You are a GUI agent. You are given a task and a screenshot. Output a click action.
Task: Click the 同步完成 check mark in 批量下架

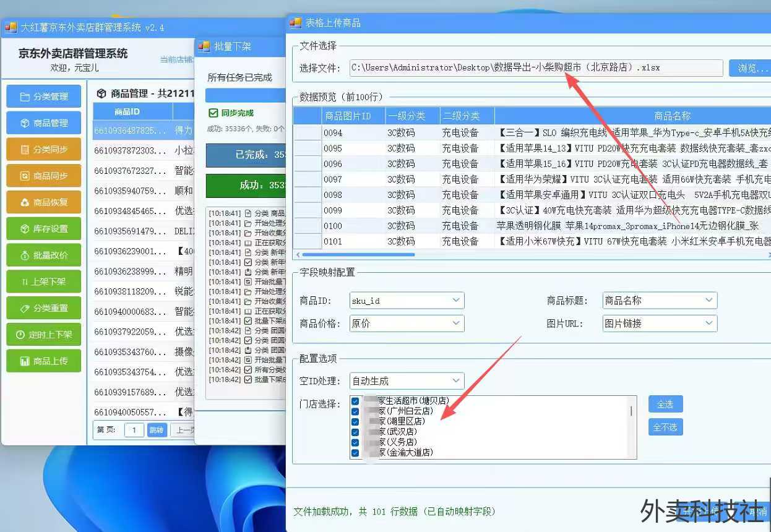[213, 113]
